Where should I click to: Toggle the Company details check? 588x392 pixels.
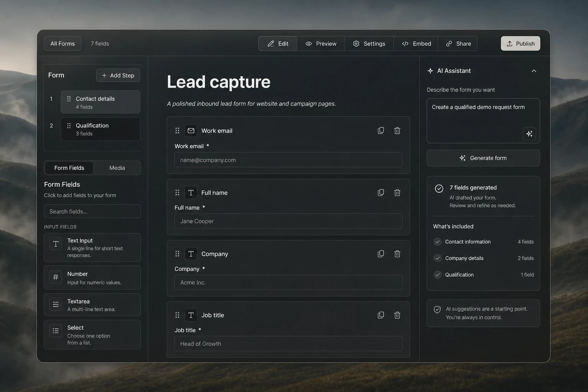coord(438,258)
